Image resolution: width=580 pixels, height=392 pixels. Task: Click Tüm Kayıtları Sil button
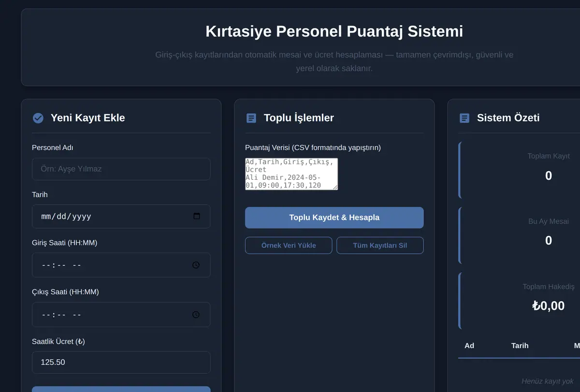pyautogui.click(x=380, y=246)
